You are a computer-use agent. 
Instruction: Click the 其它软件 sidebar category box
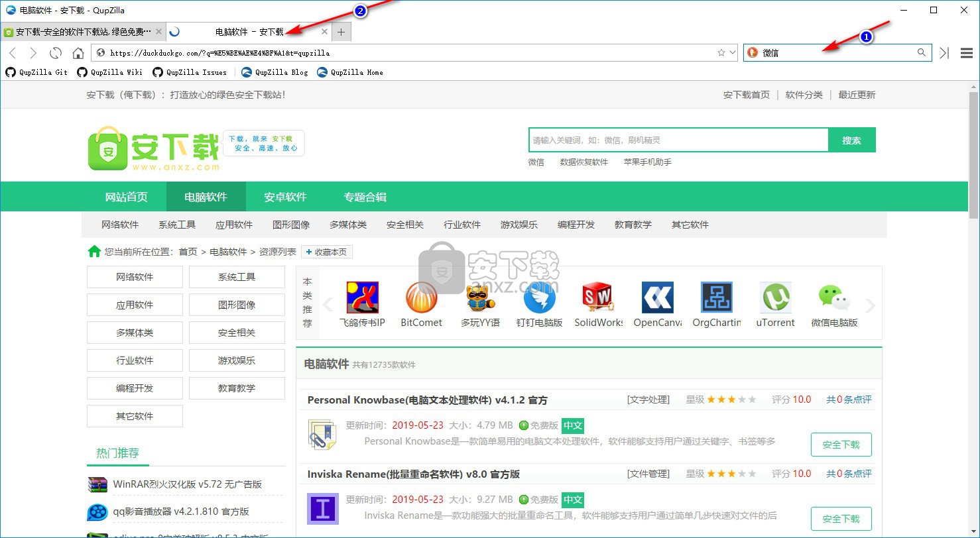135,416
